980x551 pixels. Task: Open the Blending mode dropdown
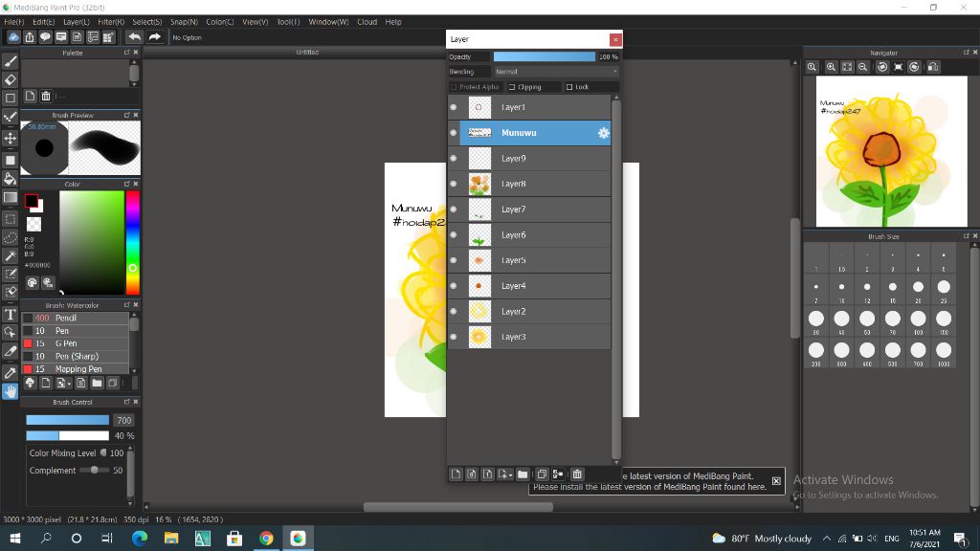pyautogui.click(x=556, y=72)
